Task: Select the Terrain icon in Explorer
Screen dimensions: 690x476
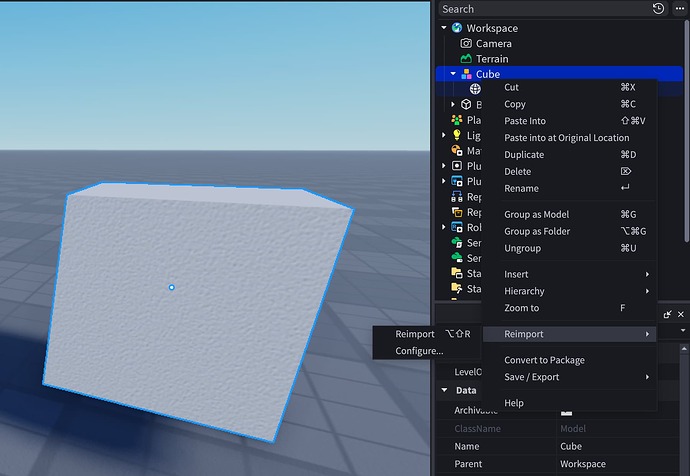Action: click(x=466, y=59)
